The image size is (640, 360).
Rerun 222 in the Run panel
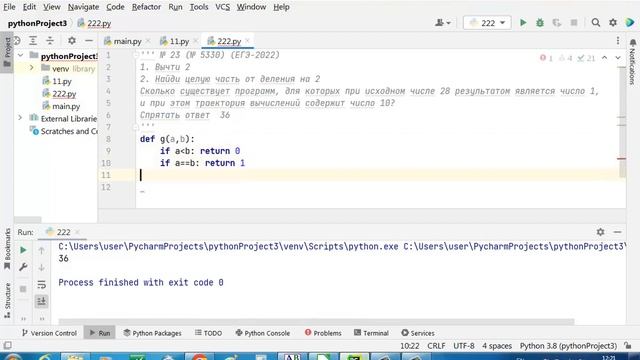coord(23,250)
